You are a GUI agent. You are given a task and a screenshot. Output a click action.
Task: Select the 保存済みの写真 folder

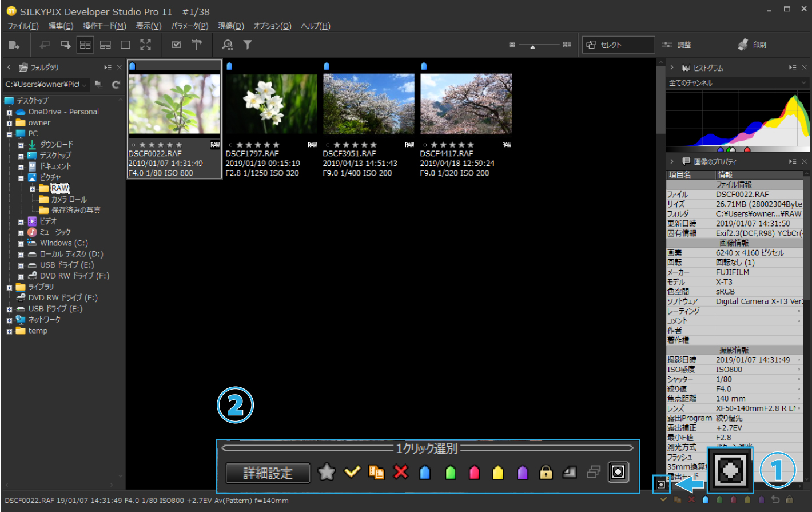tap(75, 211)
